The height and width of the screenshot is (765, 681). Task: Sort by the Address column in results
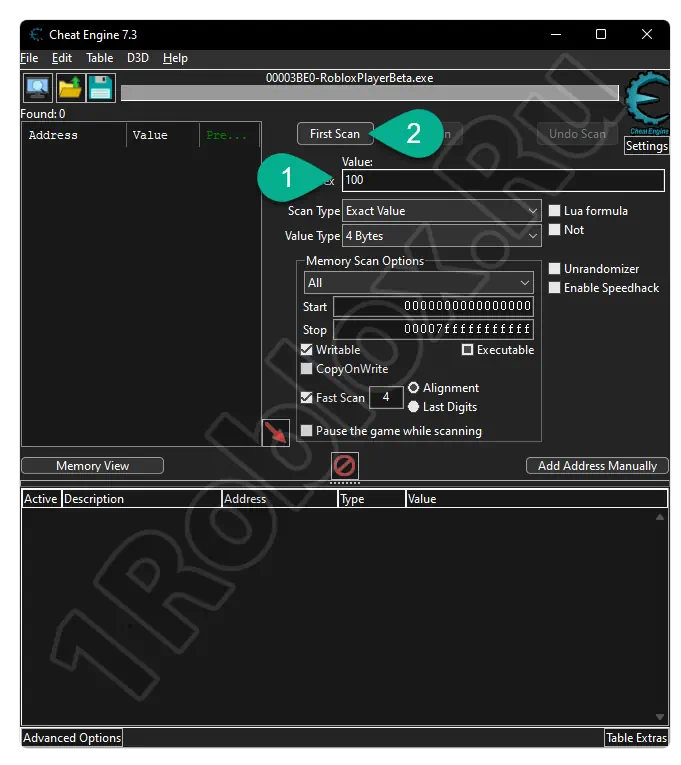point(74,135)
